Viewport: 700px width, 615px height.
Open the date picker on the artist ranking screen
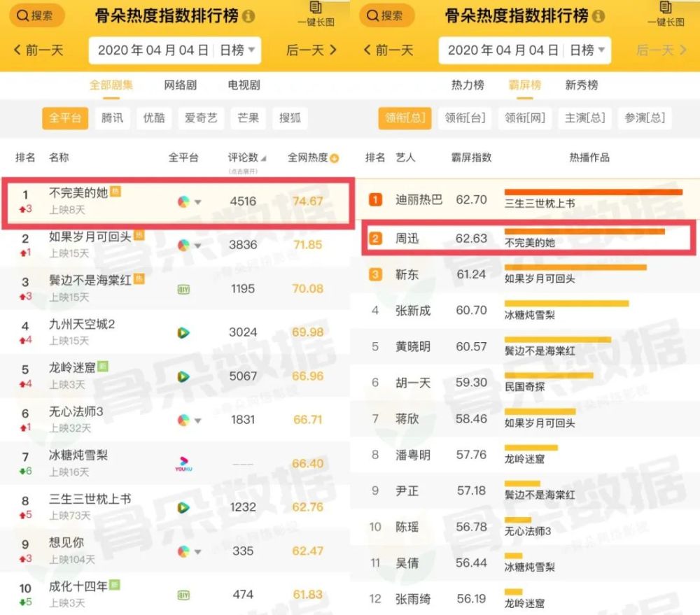coord(503,50)
